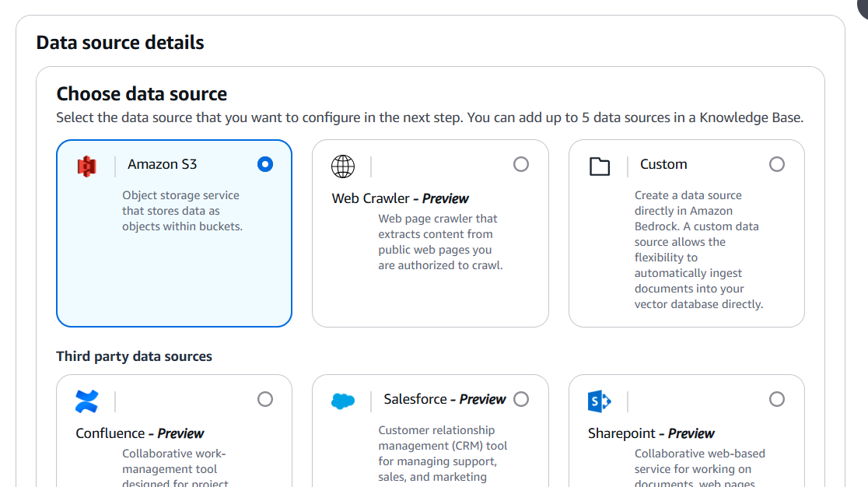
Task: Select the Confluence radio button
Action: click(x=265, y=400)
